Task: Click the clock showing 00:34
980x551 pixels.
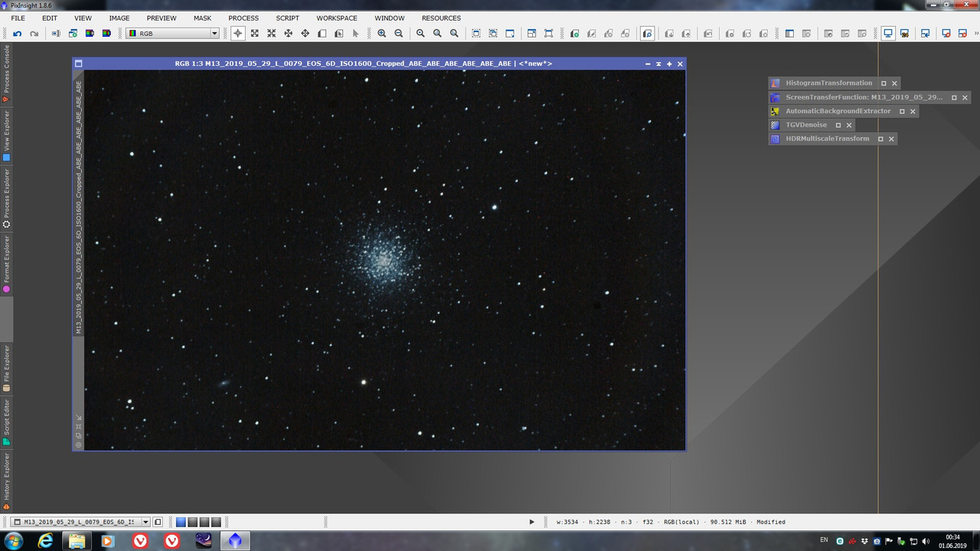Action: coord(953,537)
